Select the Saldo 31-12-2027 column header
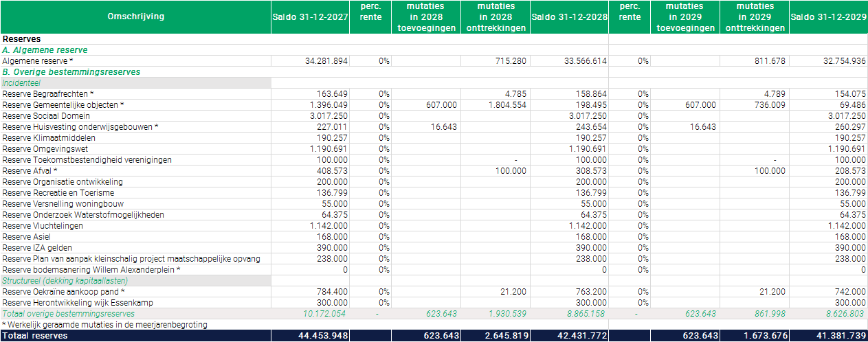 point(311,16)
